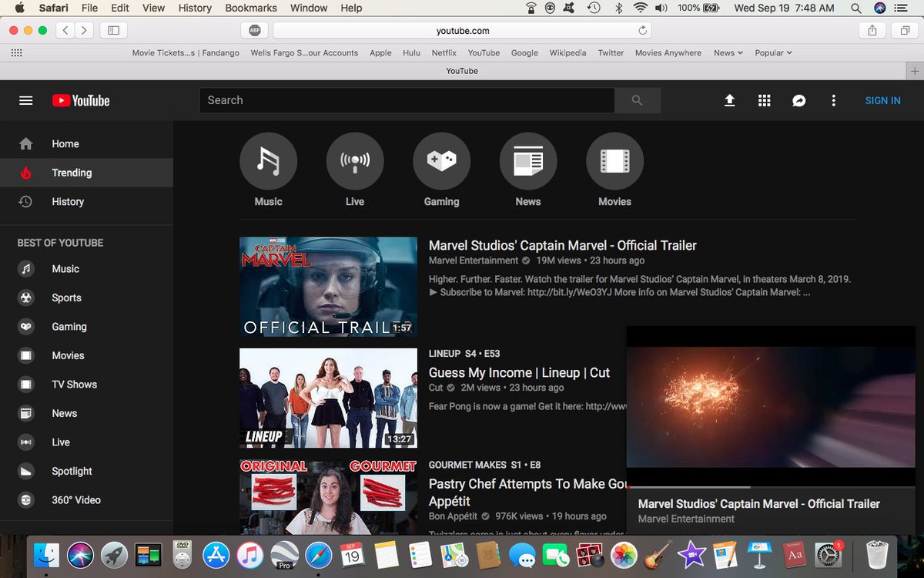924x578 pixels.
Task: Click the Gourmet Makes video thumbnail
Action: click(328, 496)
